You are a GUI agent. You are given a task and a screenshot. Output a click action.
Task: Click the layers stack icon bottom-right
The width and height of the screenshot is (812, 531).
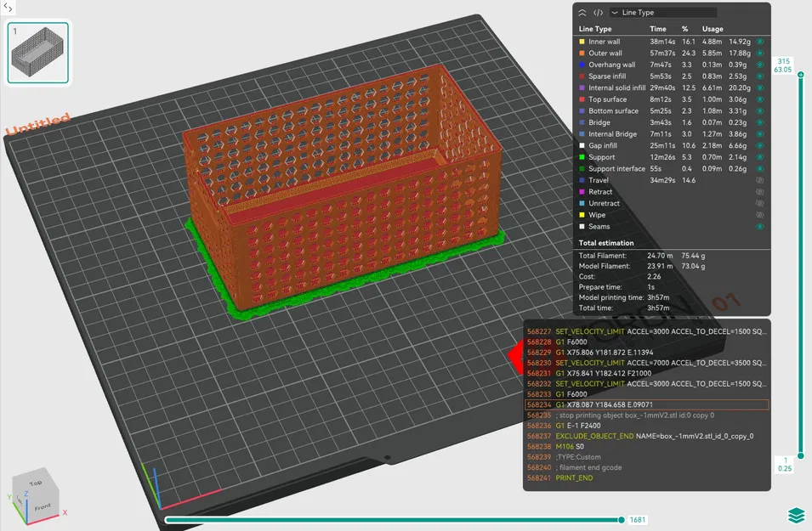pyautogui.click(x=798, y=513)
